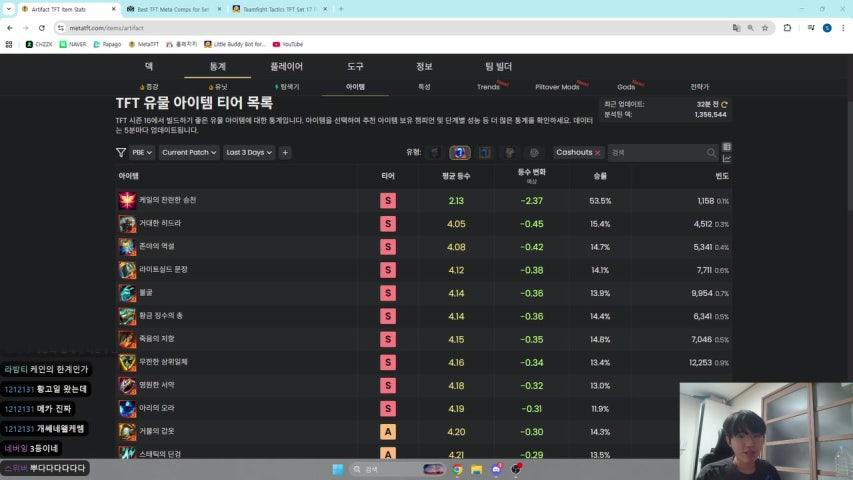Open the 스태틱의 단검 item row
853x480 pixels.
pos(423,454)
